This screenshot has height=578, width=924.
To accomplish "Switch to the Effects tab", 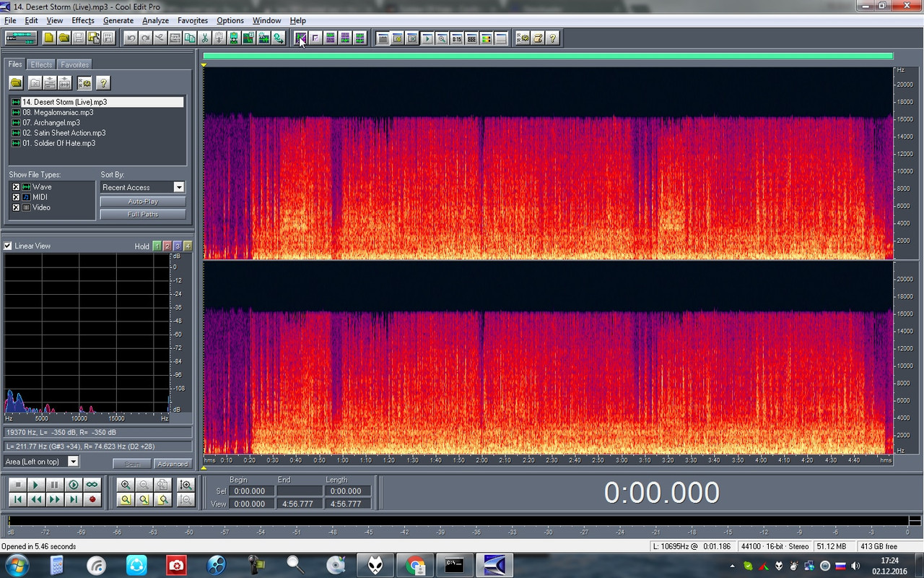I will point(41,64).
